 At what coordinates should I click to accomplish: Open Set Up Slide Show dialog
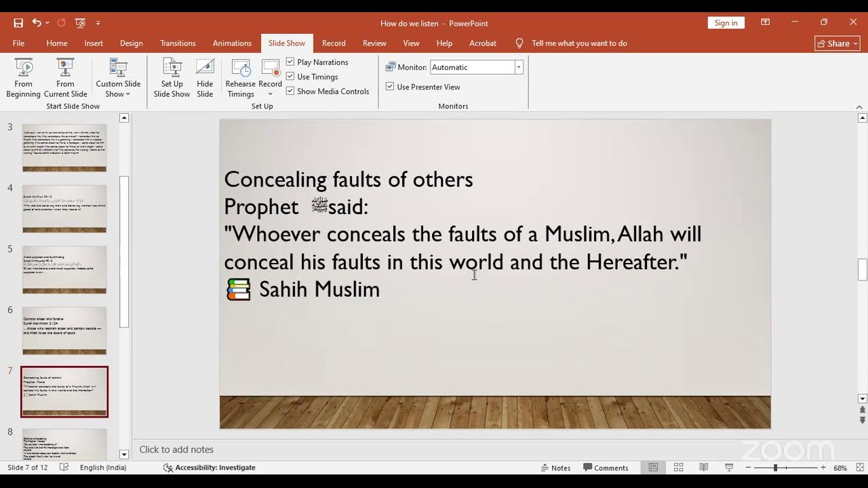coord(172,78)
